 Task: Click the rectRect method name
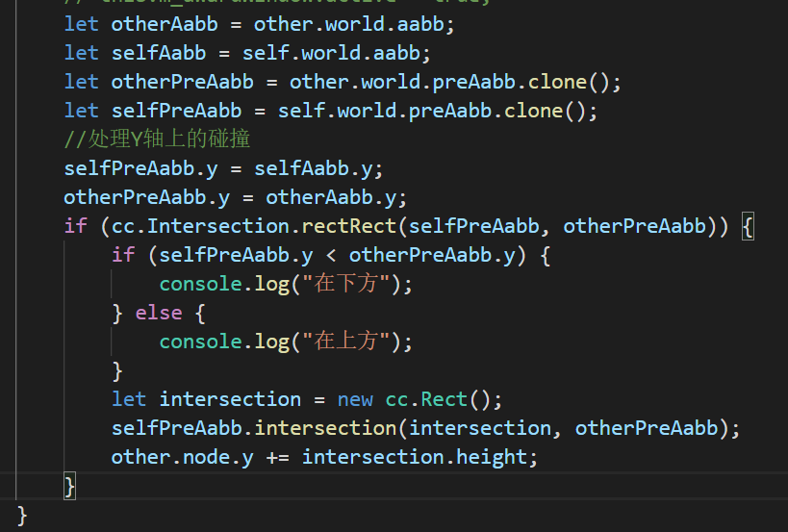pyautogui.click(x=349, y=226)
